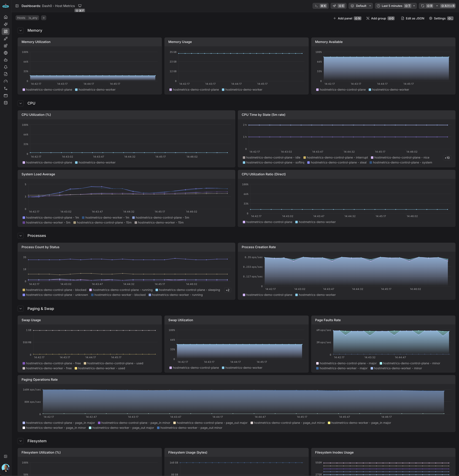Open the plug integrations sidebar icon
Viewport: 459px width, 476px height.
click(6, 39)
